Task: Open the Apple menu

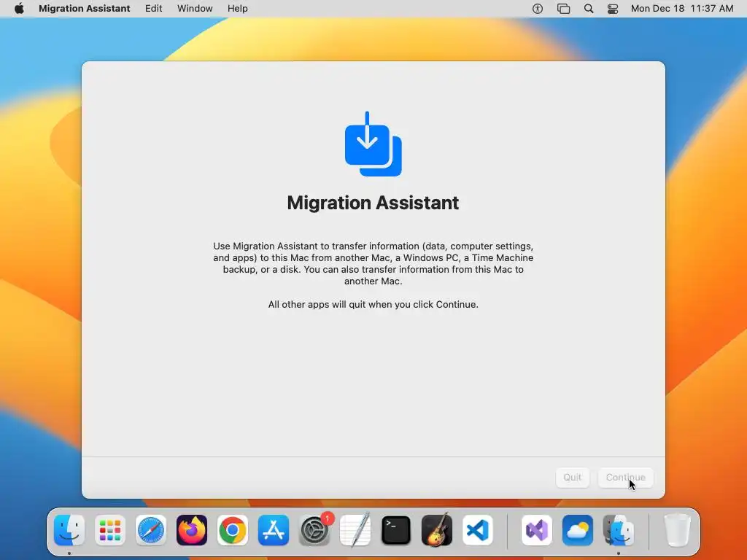Action: 19,9
